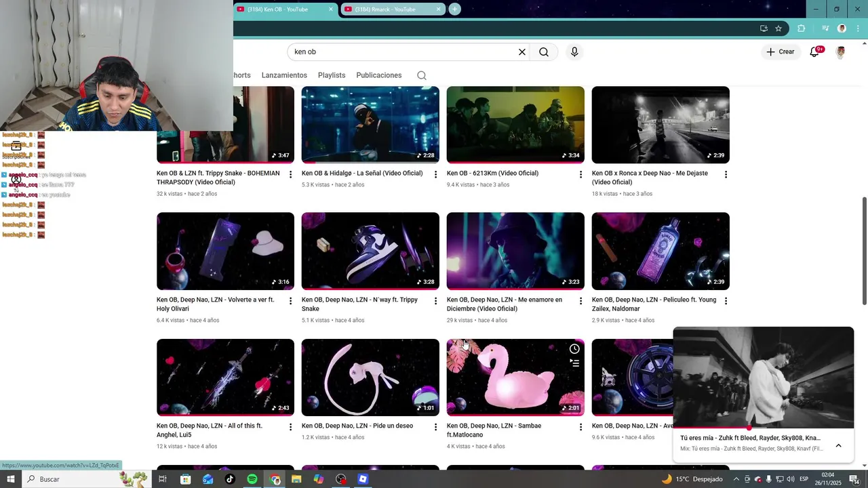Open Spotify from the taskbar
868x488 pixels.
click(252, 479)
